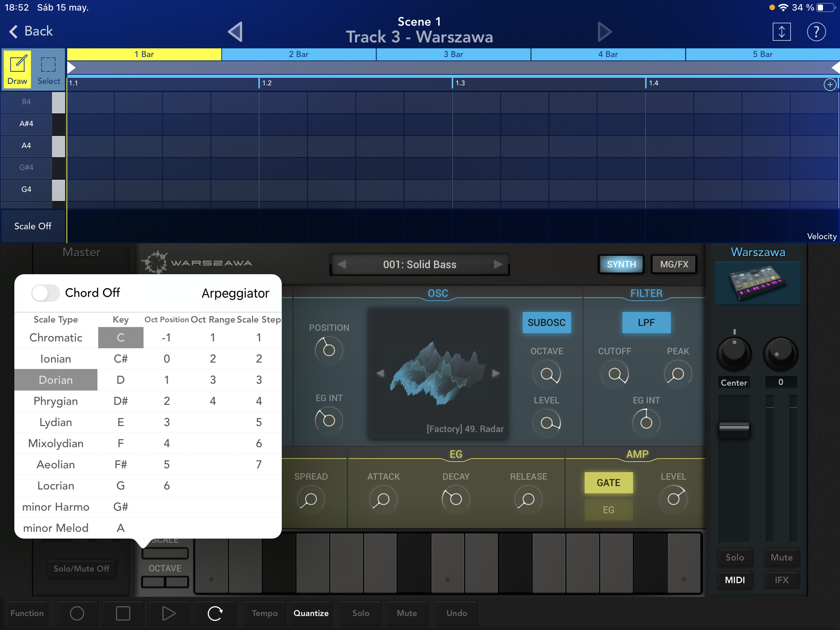Set the key to D#
The height and width of the screenshot is (630, 840).
coord(120,401)
